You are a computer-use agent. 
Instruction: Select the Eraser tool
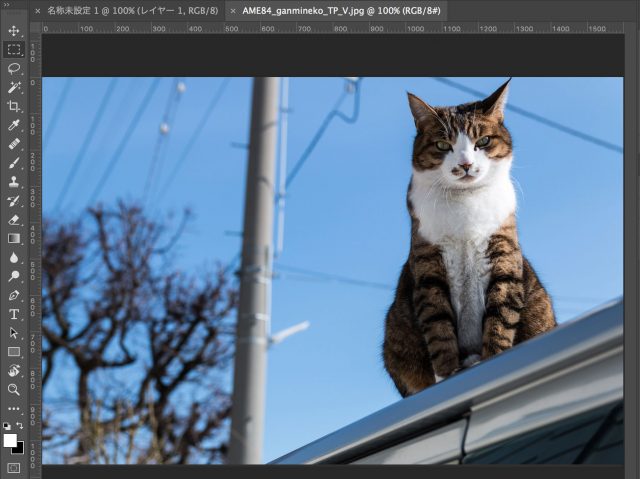pos(14,220)
